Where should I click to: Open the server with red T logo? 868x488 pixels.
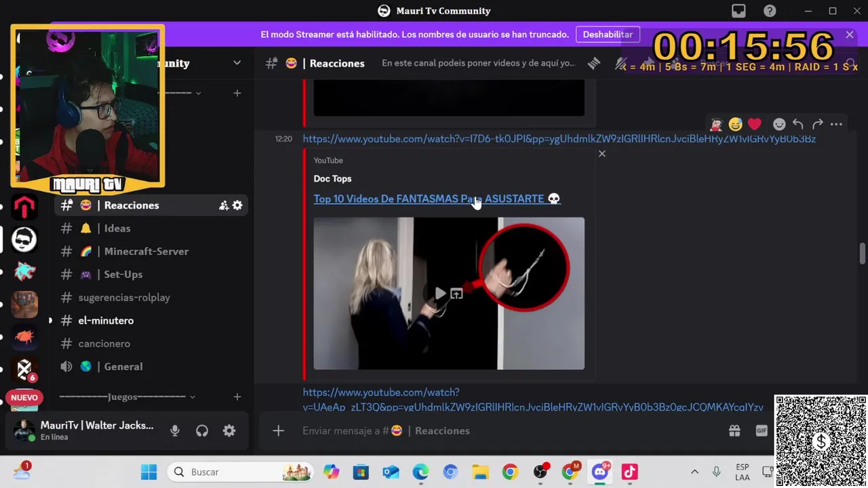click(x=24, y=207)
